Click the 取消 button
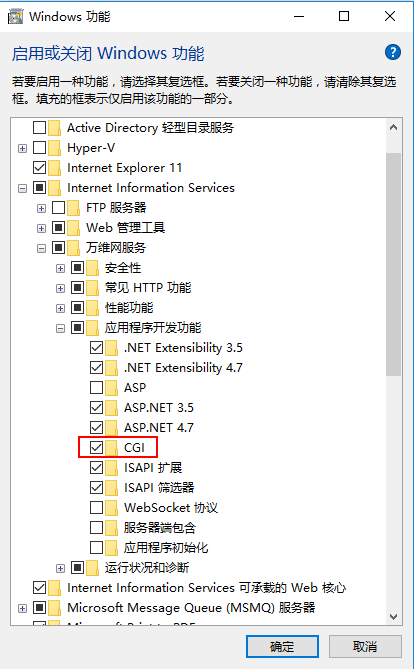 pyautogui.click(x=365, y=646)
